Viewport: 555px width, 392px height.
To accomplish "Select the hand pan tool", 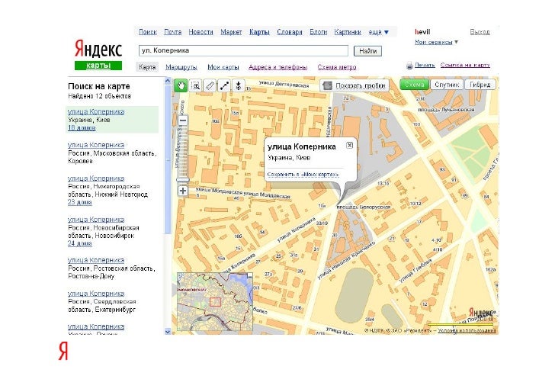I will [x=181, y=85].
